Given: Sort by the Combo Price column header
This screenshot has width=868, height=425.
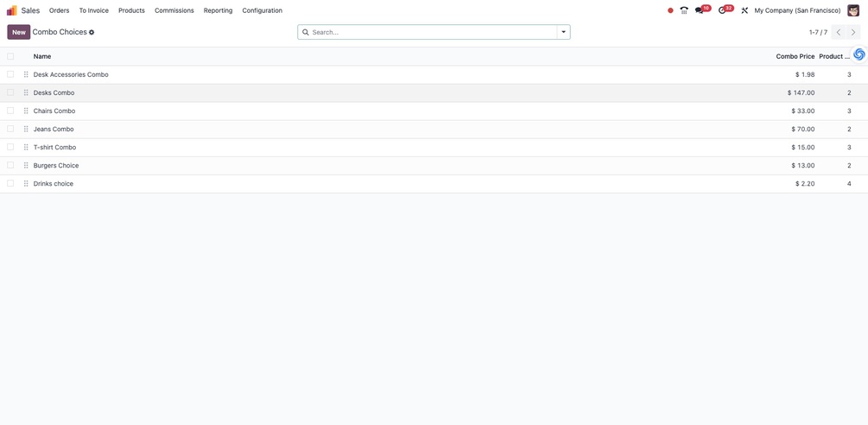Looking at the screenshot, I should pos(795,56).
